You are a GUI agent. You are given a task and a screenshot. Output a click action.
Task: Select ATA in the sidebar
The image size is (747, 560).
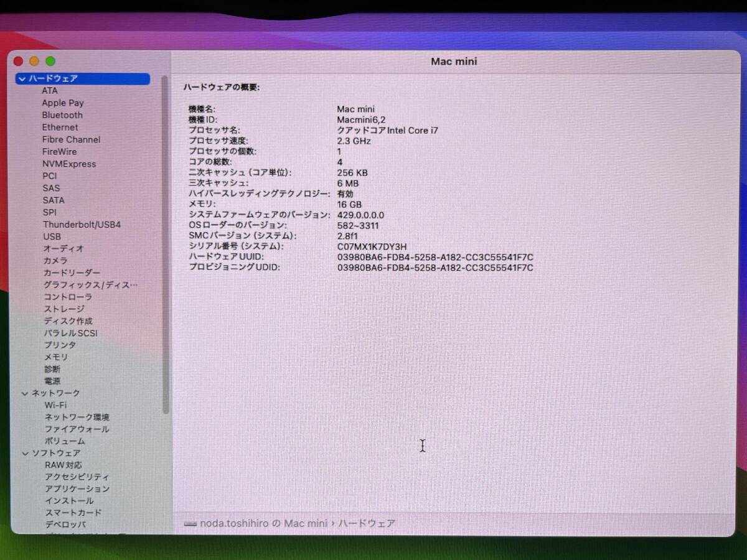pos(50,91)
